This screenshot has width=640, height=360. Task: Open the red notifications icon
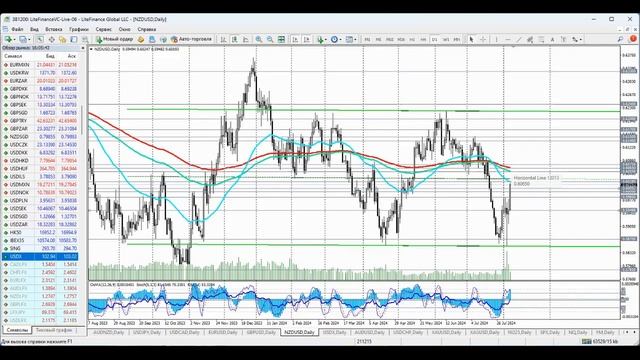(633, 39)
